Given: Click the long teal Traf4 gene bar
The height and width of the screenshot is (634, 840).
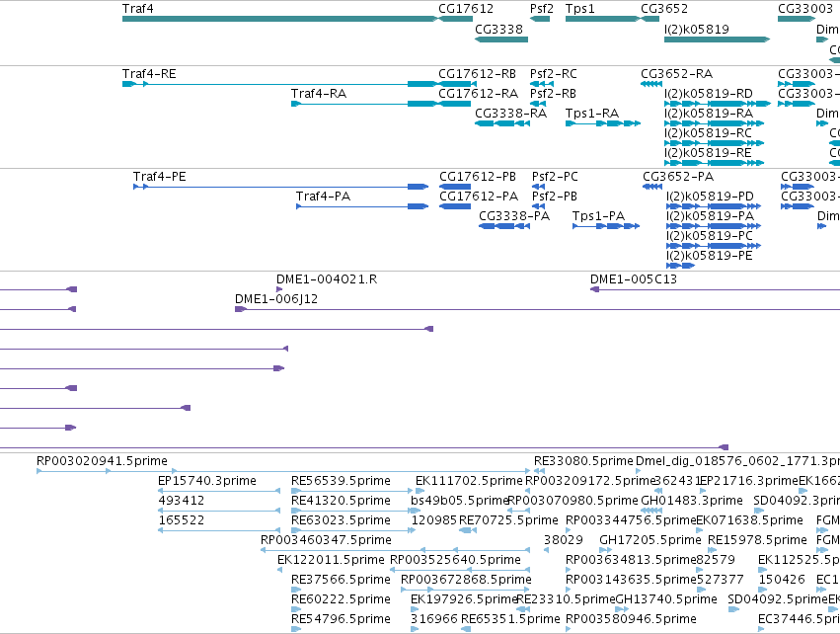Looking at the screenshot, I should [x=280, y=19].
